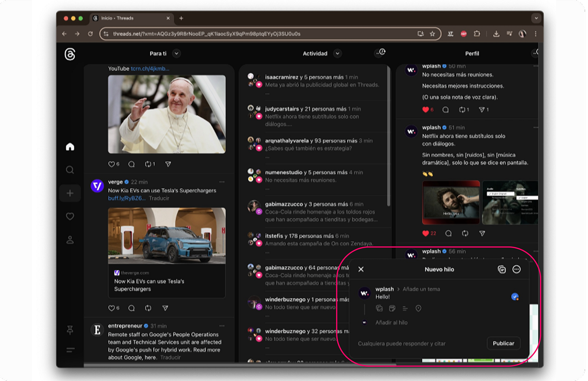Screen dimensions: 588x381
Task: Open Netflix 'Hello, you' screenshot thumbnail
Action: (x=451, y=202)
